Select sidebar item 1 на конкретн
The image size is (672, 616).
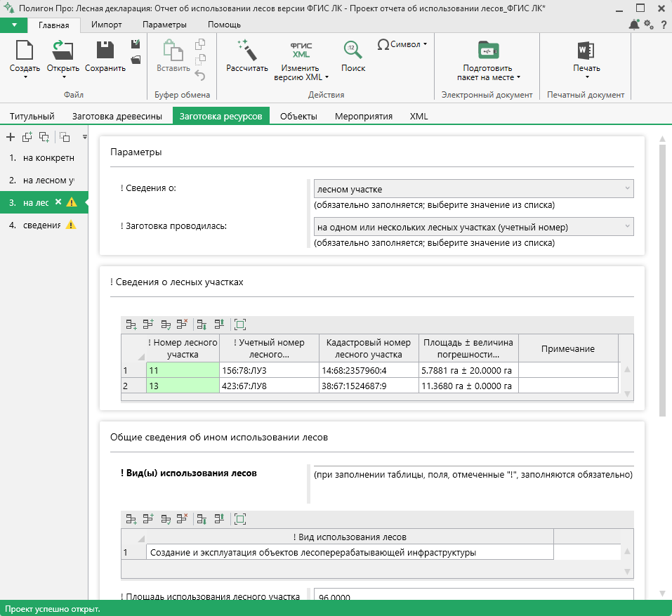[43, 158]
